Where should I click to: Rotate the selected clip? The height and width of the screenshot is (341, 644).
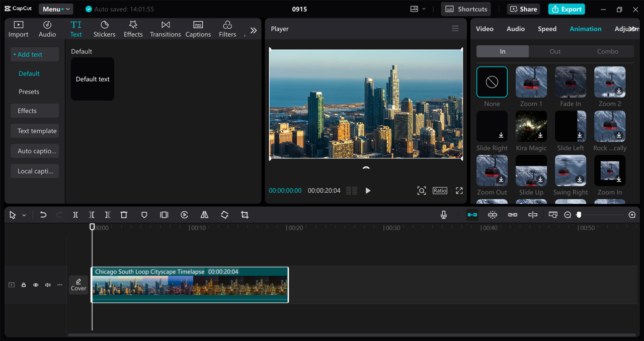point(224,215)
